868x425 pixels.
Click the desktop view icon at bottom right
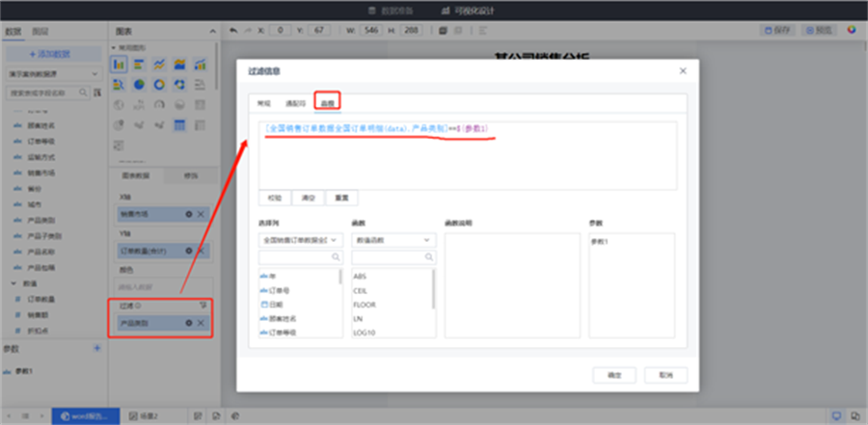[x=837, y=415]
